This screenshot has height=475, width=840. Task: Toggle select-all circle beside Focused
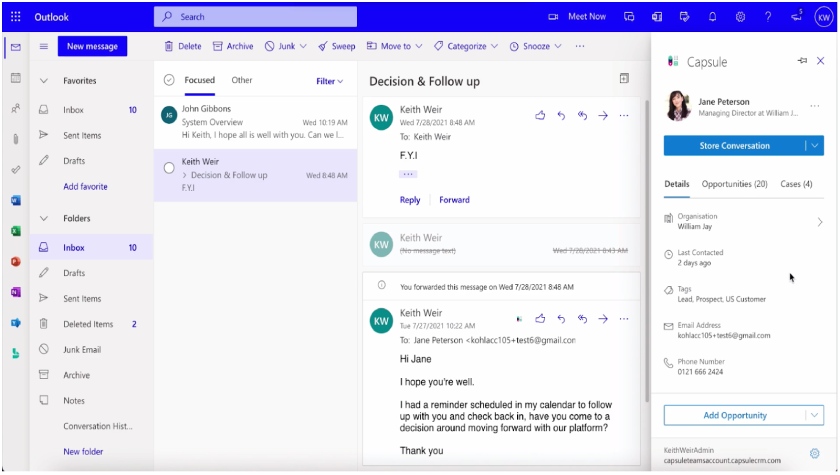(169, 80)
